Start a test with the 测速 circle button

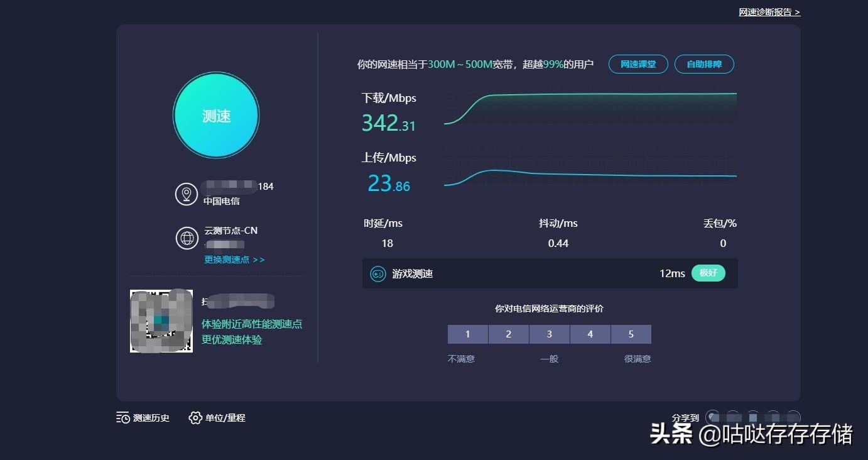216,116
